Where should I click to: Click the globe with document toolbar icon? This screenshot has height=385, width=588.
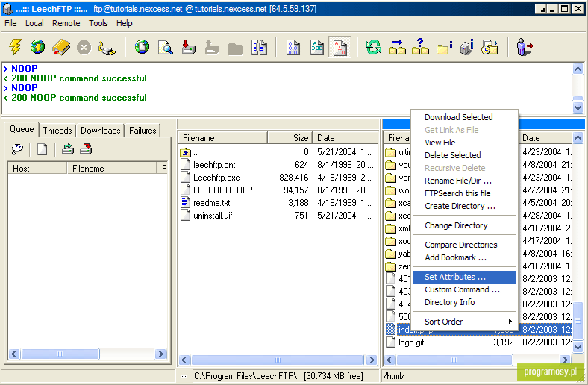pos(142,47)
